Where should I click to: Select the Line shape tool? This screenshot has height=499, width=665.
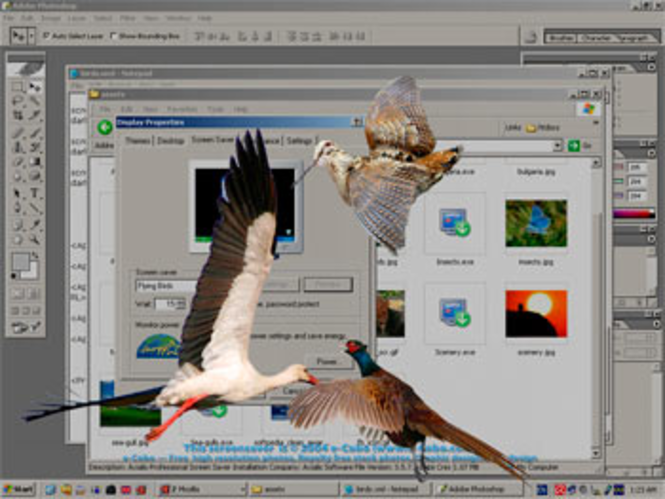click(35, 208)
